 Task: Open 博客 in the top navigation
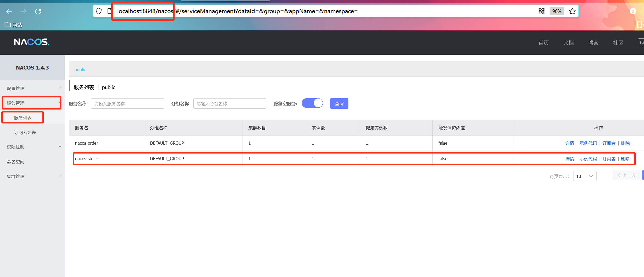593,43
